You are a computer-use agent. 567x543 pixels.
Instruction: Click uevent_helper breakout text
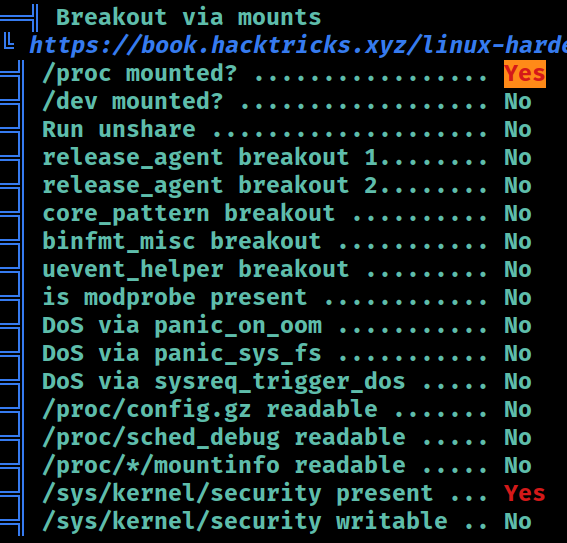[x=196, y=270]
